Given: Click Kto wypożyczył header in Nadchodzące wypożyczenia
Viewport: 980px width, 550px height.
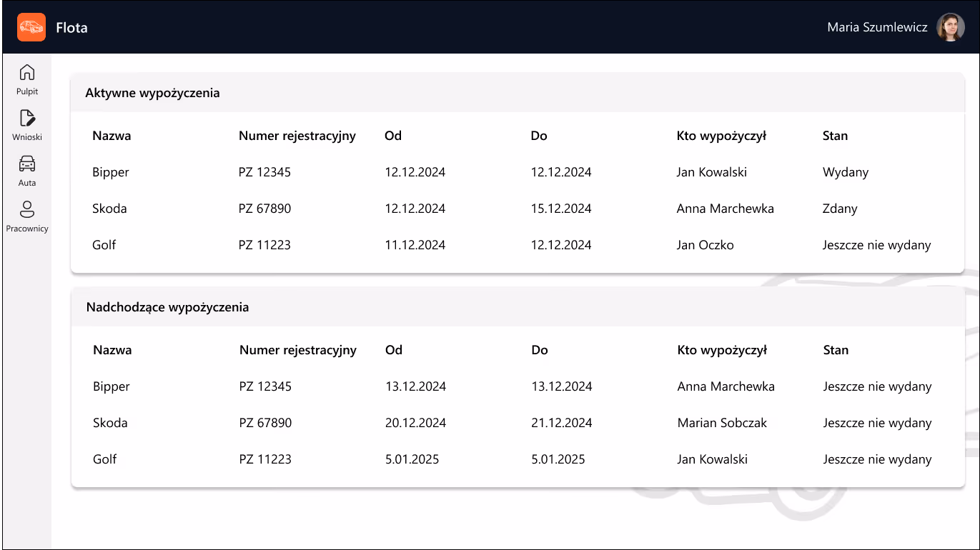Looking at the screenshot, I should (x=722, y=350).
